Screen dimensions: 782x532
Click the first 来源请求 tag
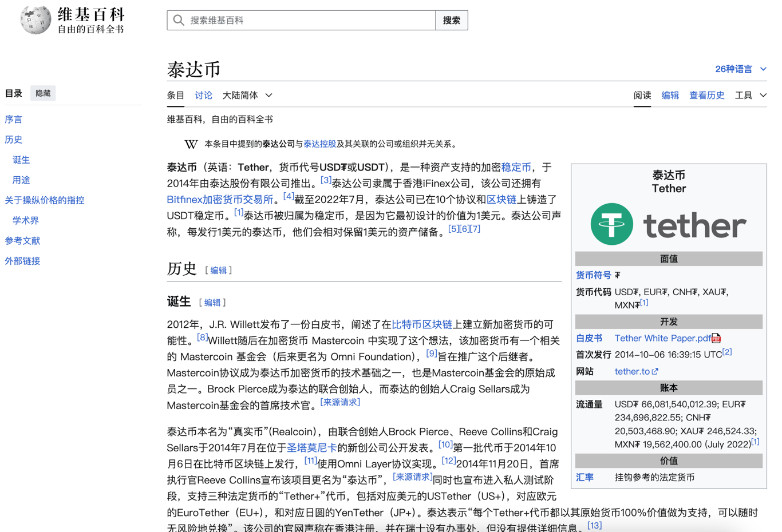click(x=340, y=402)
